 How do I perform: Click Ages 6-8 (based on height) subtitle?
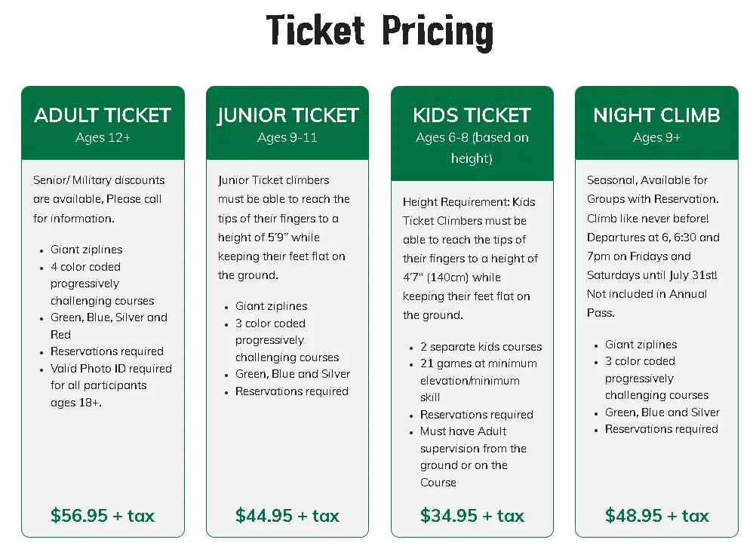pos(472,148)
